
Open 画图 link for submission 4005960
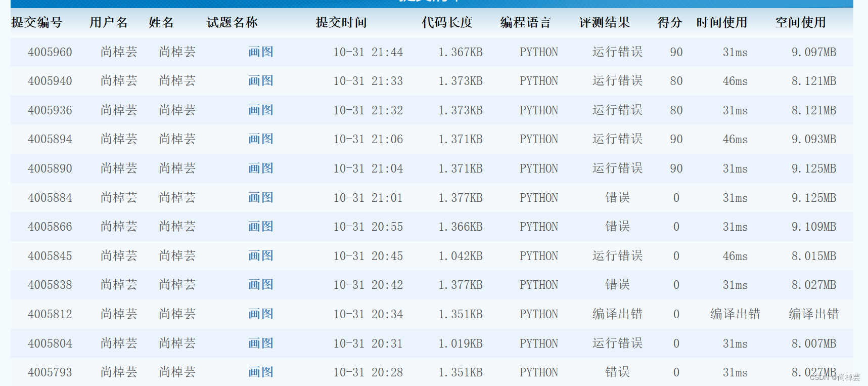(261, 52)
